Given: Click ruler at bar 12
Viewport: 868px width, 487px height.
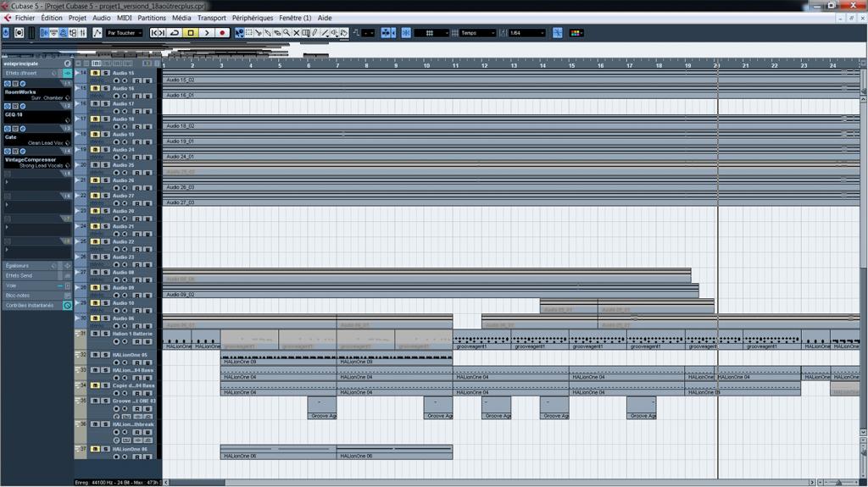Looking at the screenshot, I should pyautogui.click(x=484, y=65).
